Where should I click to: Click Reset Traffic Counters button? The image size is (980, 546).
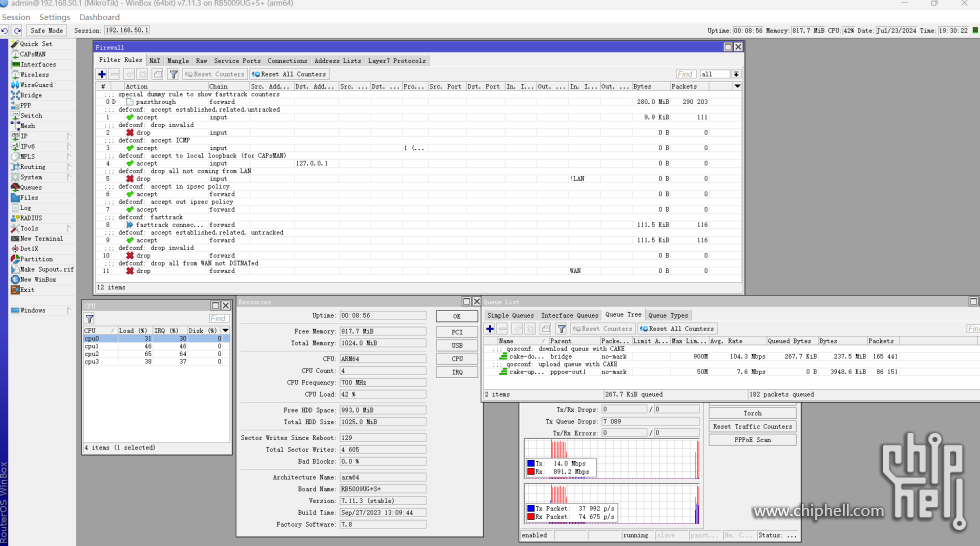[752, 427]
